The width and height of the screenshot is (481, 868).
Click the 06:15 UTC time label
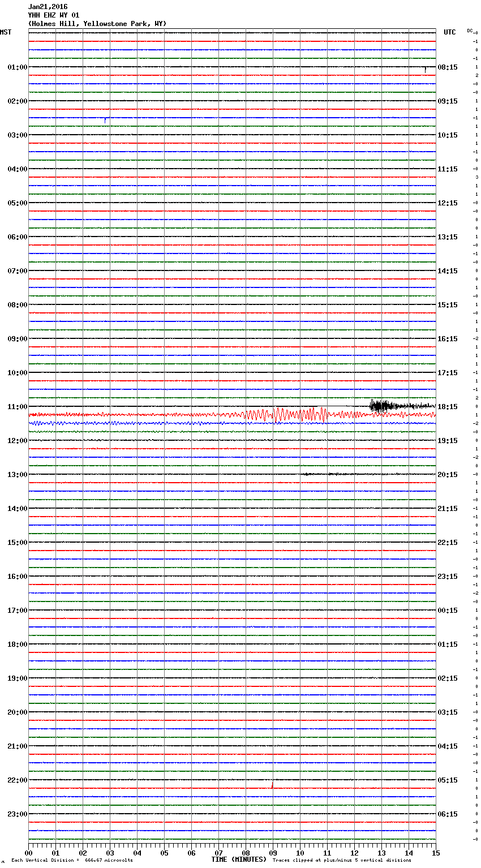tap(448, 814)
